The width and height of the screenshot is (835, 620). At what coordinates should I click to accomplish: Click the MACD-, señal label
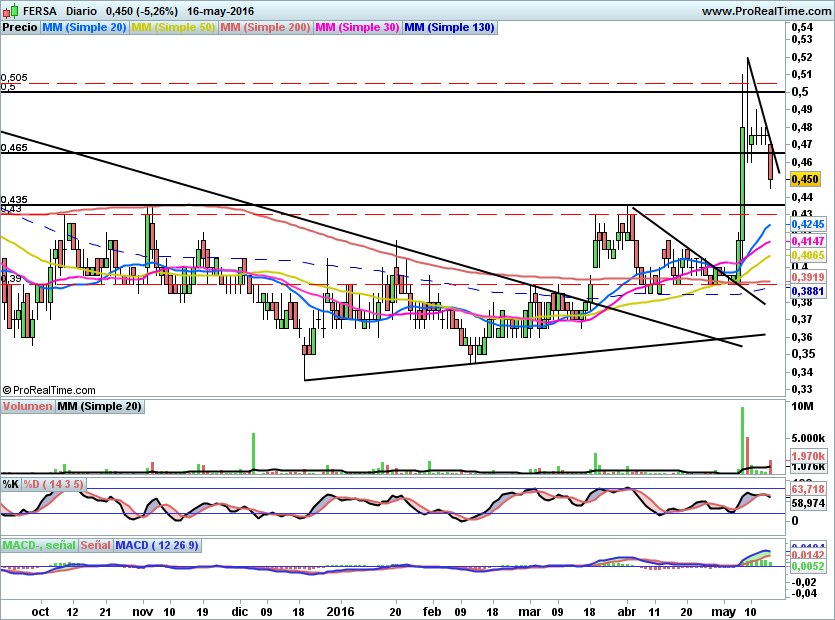point(38,545)
